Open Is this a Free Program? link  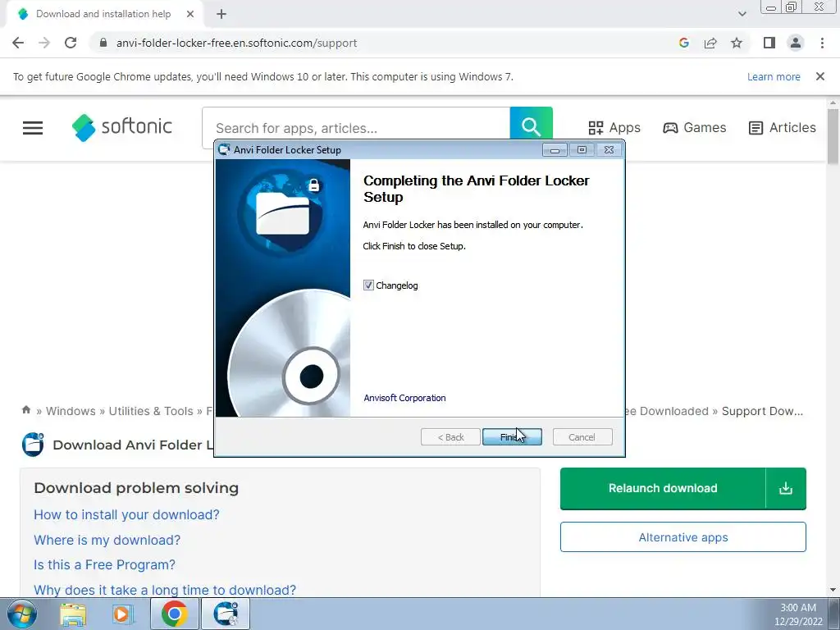pos(104,564)
